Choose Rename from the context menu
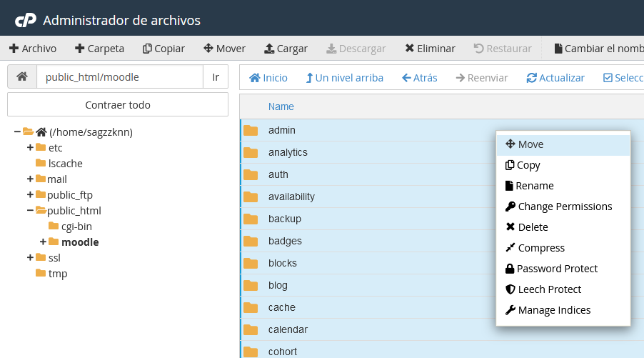 (x=563, y=186)
